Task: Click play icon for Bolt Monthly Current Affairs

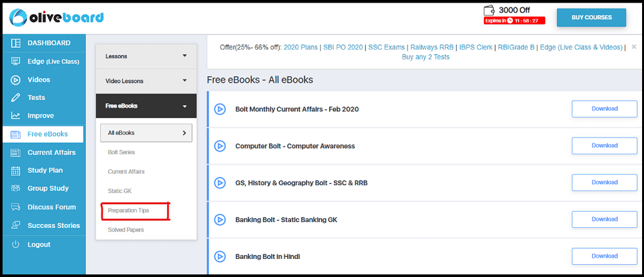Action: click(x=220, y=109)
